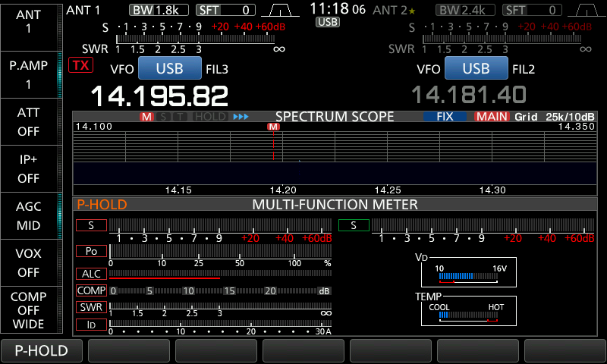Click the USB storage icon below the clock
The image size is (607, 364).
tap(328, 23)
